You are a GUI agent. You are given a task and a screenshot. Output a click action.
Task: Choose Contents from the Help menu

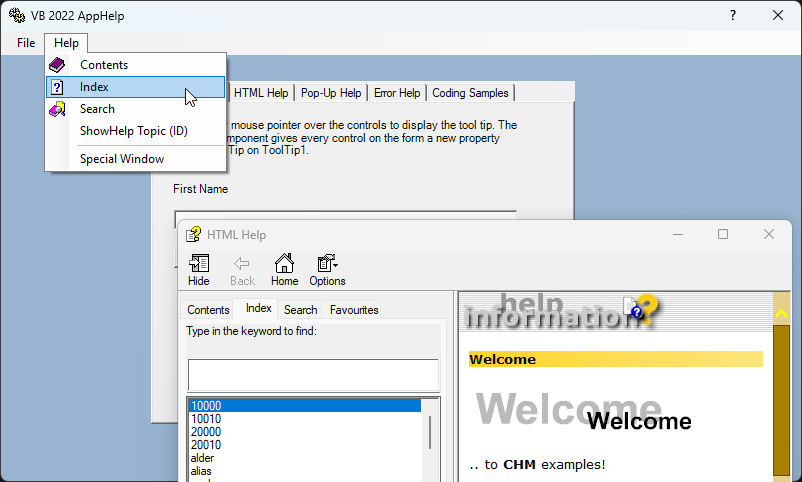(136, 65)
